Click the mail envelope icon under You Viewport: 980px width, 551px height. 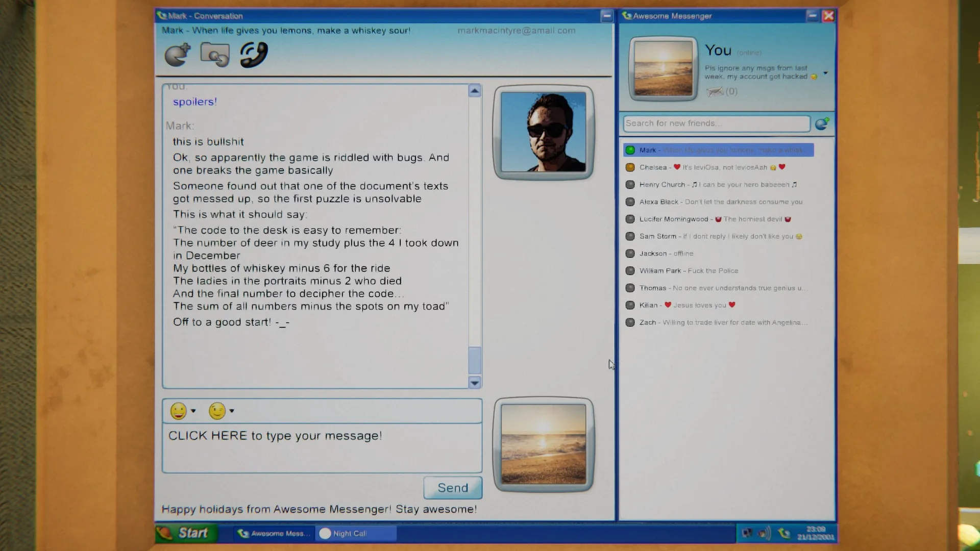point(715,91)
